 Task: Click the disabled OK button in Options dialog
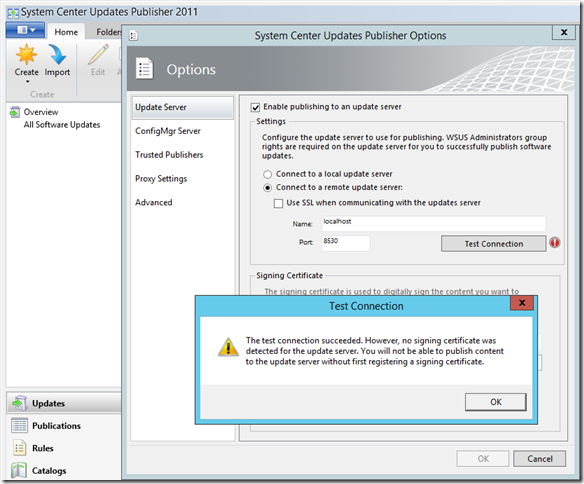[483, 459]
